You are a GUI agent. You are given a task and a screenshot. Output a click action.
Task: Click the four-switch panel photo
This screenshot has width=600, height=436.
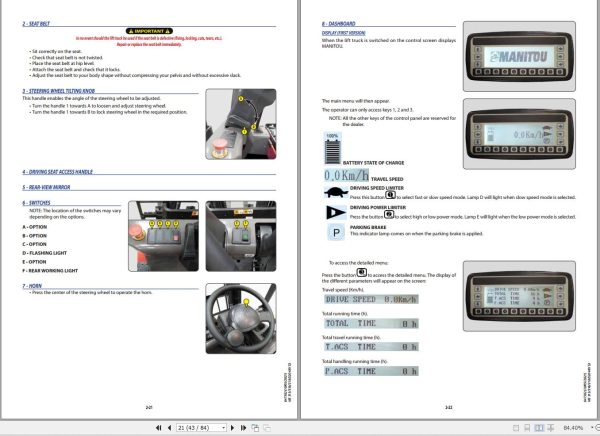163,236
